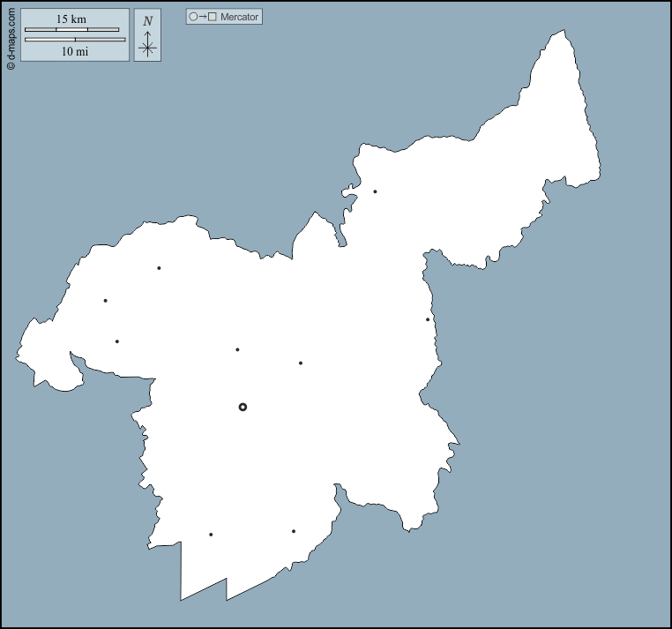Image resolution: width=672 pixels, height=629 pixels.
Task: Select the westernmost city dot
Action: tap(105, 301)
